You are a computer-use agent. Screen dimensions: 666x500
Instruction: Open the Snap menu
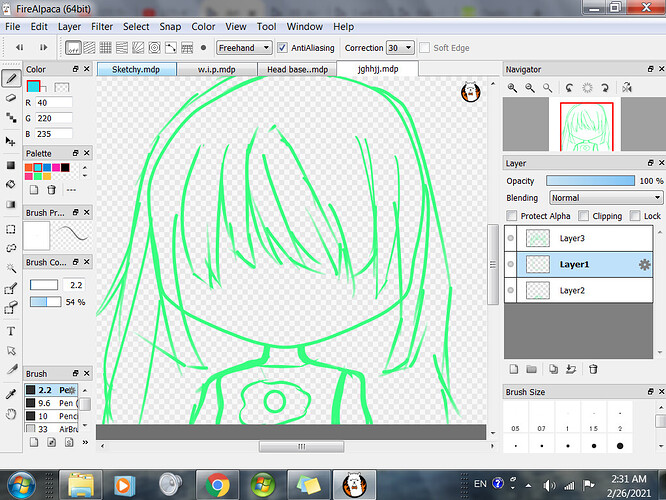[x=170, y=26]
